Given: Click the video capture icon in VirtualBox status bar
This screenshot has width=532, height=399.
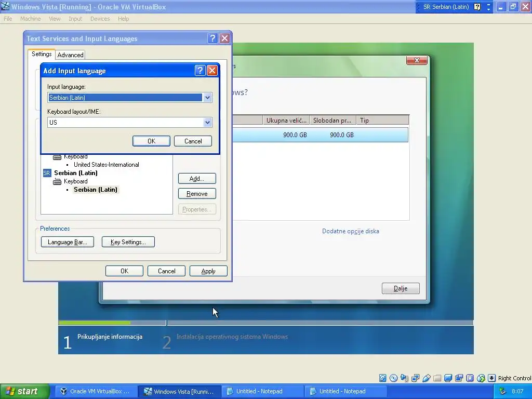Looking at the screenshot, I should [x=459, y=378].
